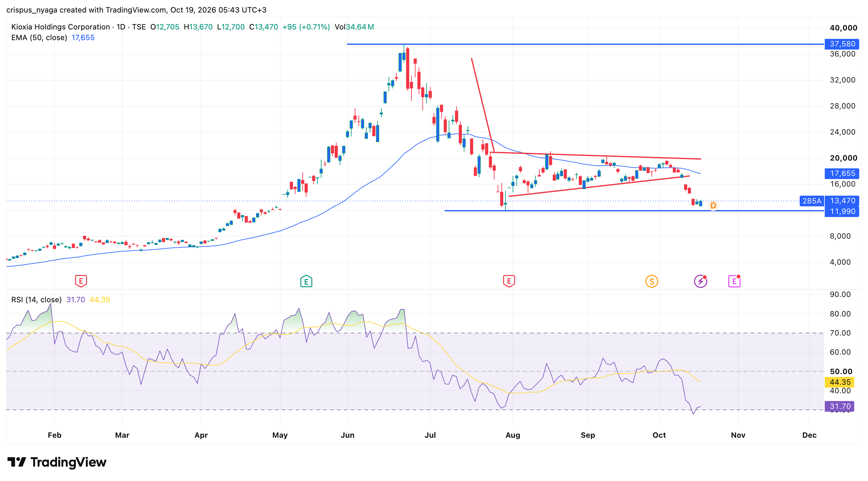Click the Feb label on time axis
This screenshot has width=868, height=481.
point(55,435)
